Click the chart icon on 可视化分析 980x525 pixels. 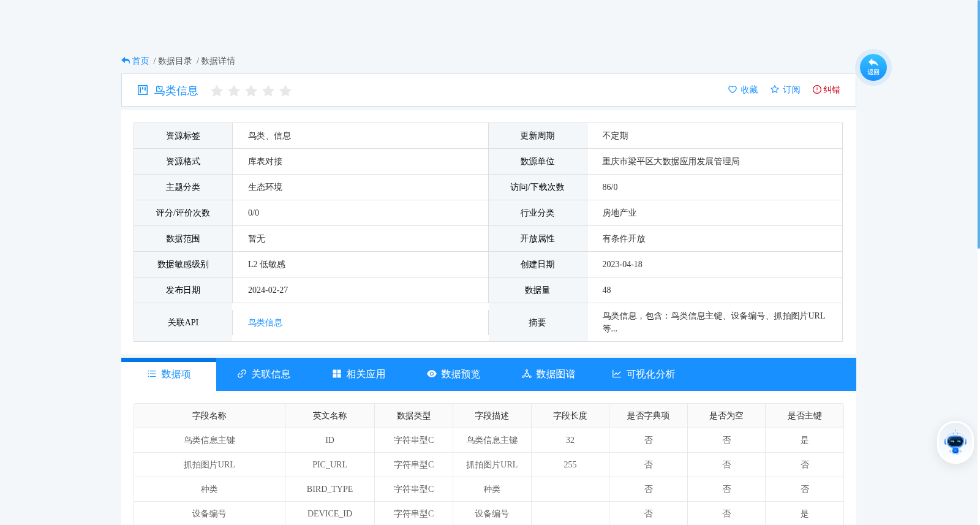(x=617, y=374)
